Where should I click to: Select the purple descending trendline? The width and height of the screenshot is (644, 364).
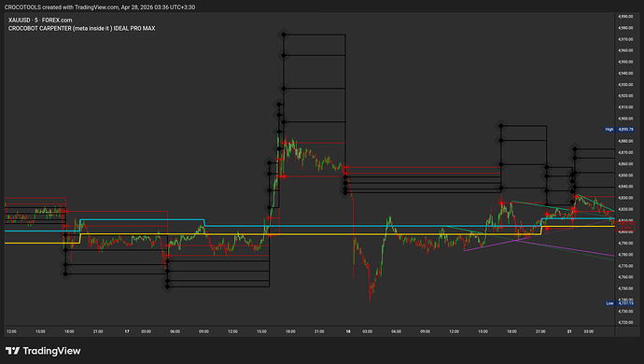pyautogui.click(x=566, y=248)
